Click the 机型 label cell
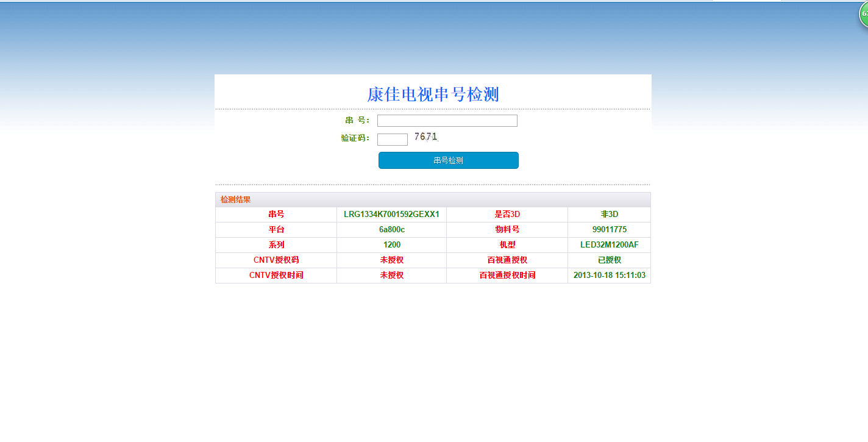Image resolution: width=868 pixels, height=442 pixels. (507, 245)
